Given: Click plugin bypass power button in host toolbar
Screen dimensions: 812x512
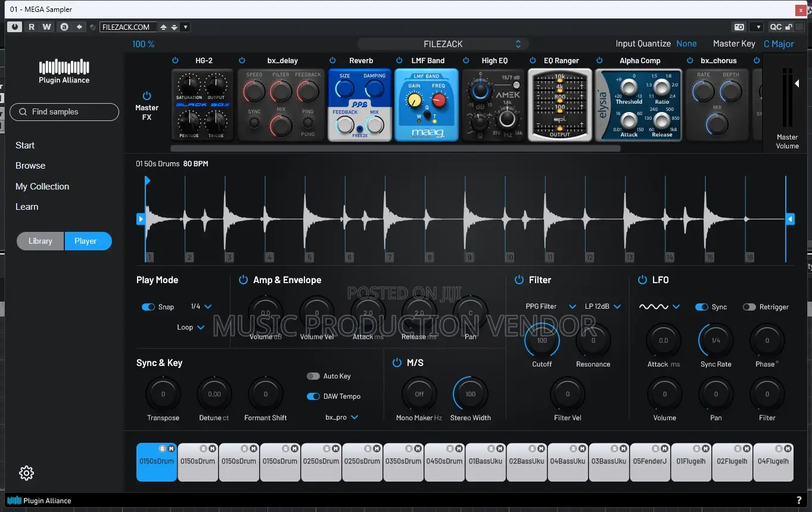Looking at the screenshot, I should tap(15, 27).
